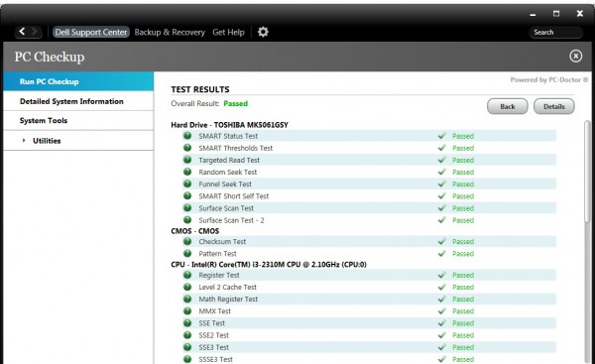Viewport: 595px width, 364px height.
Task: Switch to Backup & Recovery tab
Action: (170, 33)
